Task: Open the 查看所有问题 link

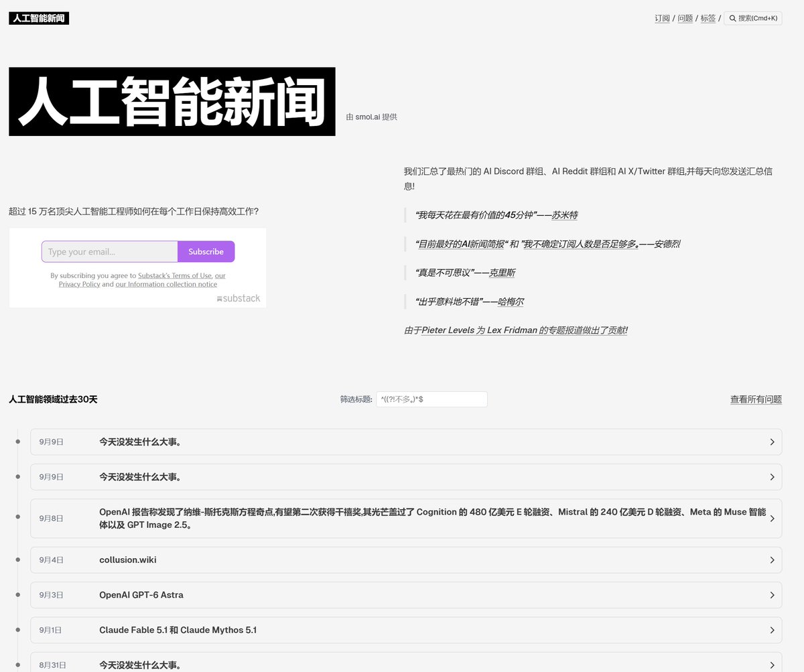Action: pyautogui.click(x=756, y=399)
